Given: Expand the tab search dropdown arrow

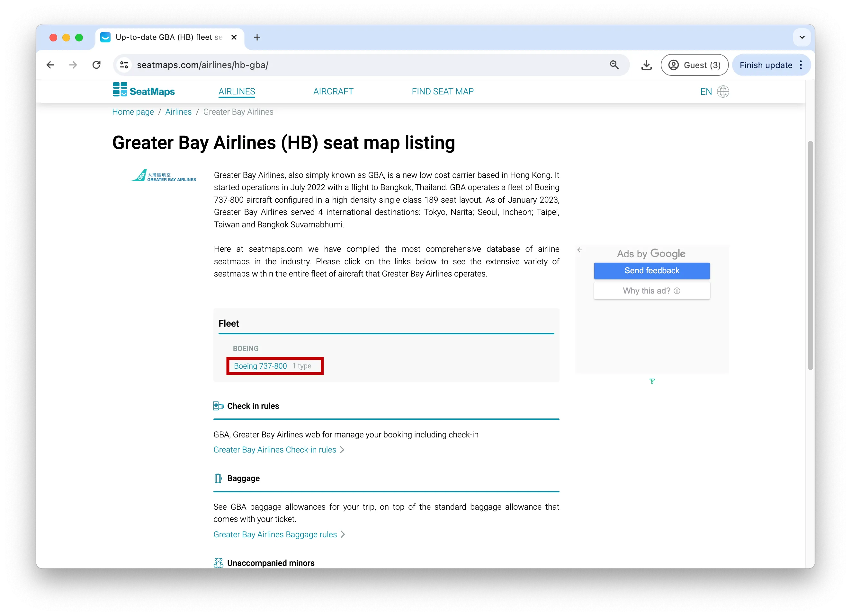Looking at the screenshot, I should tap(802, 37).
